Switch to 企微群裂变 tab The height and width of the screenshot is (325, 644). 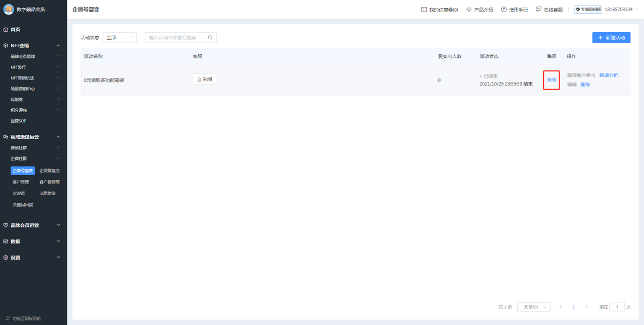coord(49,170)
